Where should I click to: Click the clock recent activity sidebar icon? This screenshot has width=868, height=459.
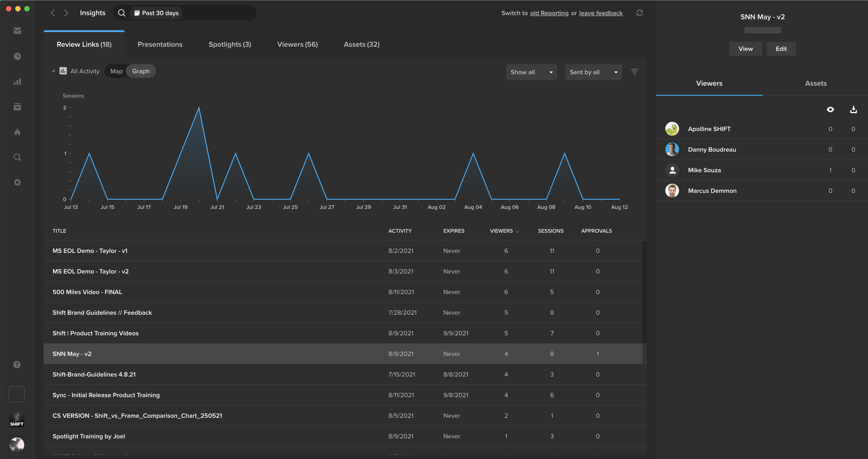click(x=17, y=56)
